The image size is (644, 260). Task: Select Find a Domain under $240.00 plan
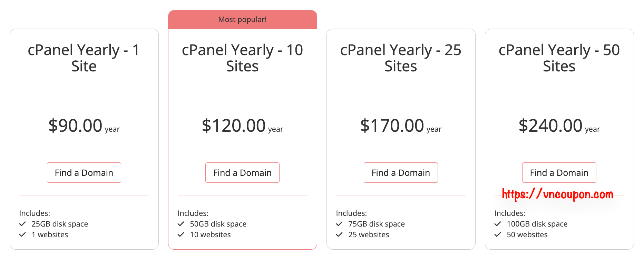559,173
